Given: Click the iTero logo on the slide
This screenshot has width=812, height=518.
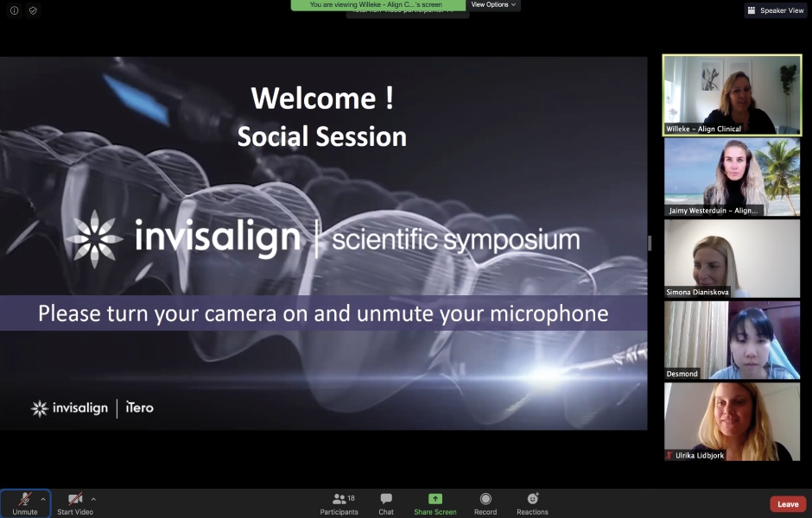Looking at the screenshot, I should tap(139, 407).
